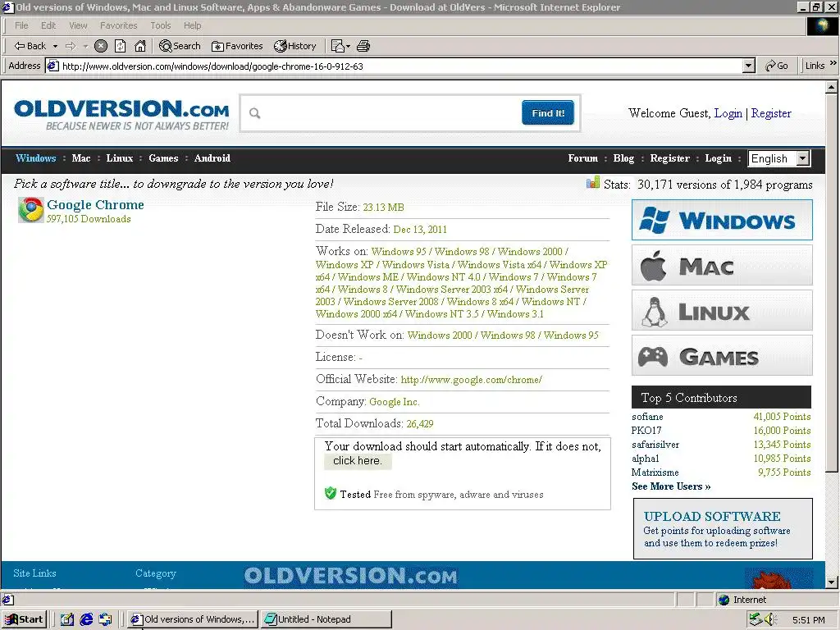Click the page scrollbar down arrow
840x630 pixels.
coord(832,582)
